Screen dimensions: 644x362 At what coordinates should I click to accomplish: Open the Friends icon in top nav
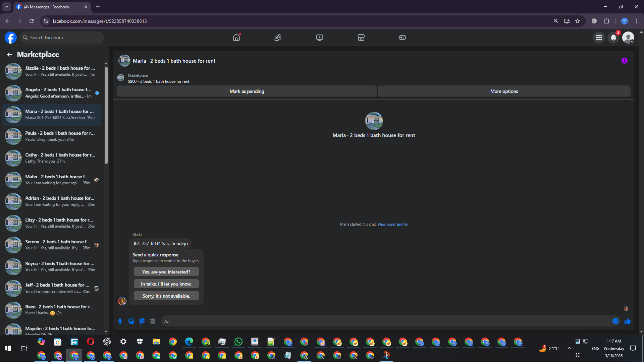pos(278,38)
